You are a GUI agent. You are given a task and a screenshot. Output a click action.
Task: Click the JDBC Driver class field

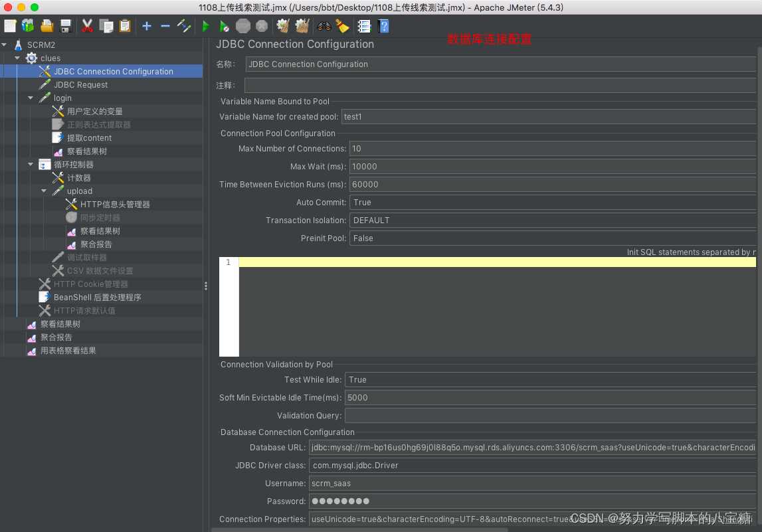[x=532, y=466]
